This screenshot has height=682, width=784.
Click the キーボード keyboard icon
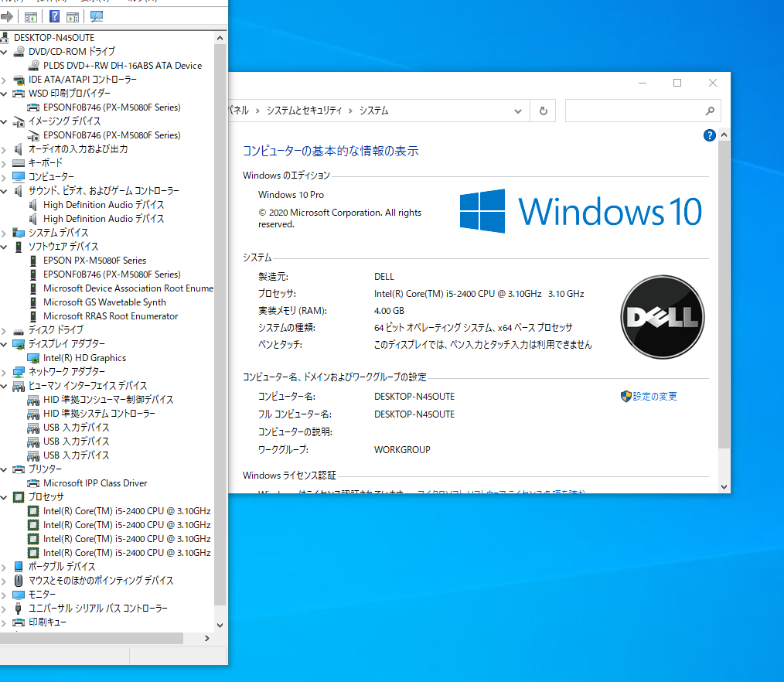19,163
